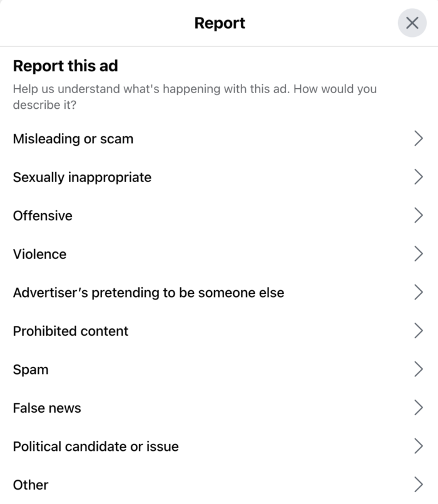Open the chevron on the Spam row
Screen dimensions: 438x504
point(419,370)
